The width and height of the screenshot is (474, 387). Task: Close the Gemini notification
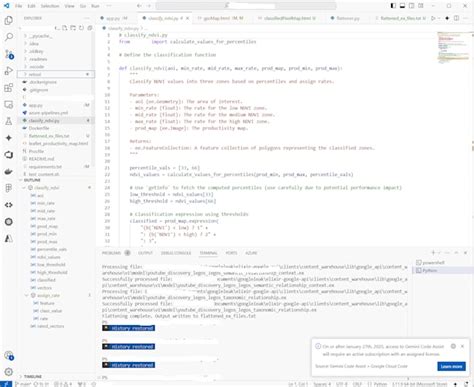pos(462,346)
